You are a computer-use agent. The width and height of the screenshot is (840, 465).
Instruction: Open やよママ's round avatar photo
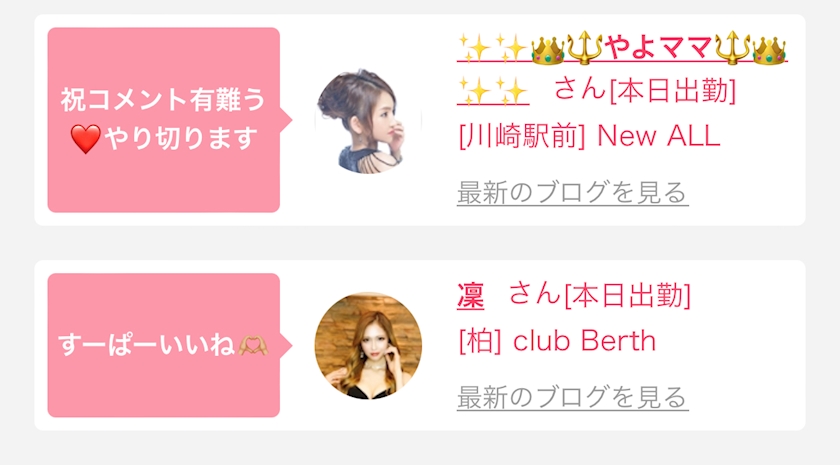tap(368, 121)
